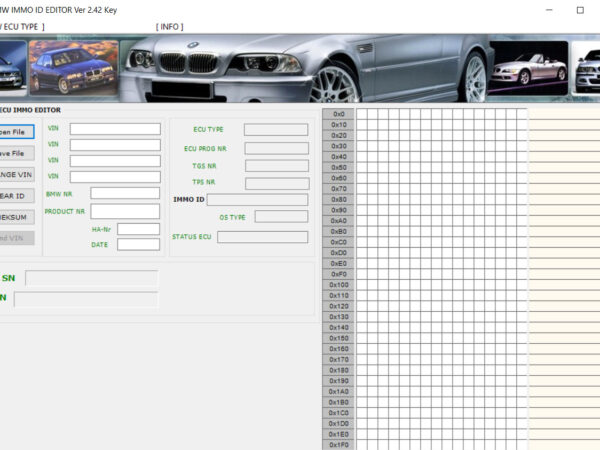Viewport: 600px width, 450px height.
Task: Click the STATUS ECU field
Action: click(x=262, y=237)
